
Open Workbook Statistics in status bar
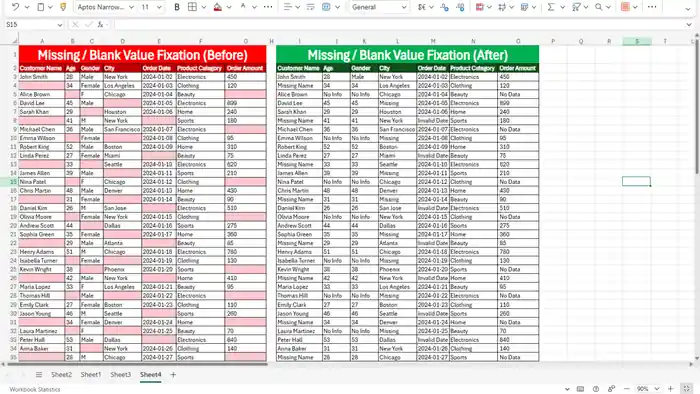click(x=35, y=389)
